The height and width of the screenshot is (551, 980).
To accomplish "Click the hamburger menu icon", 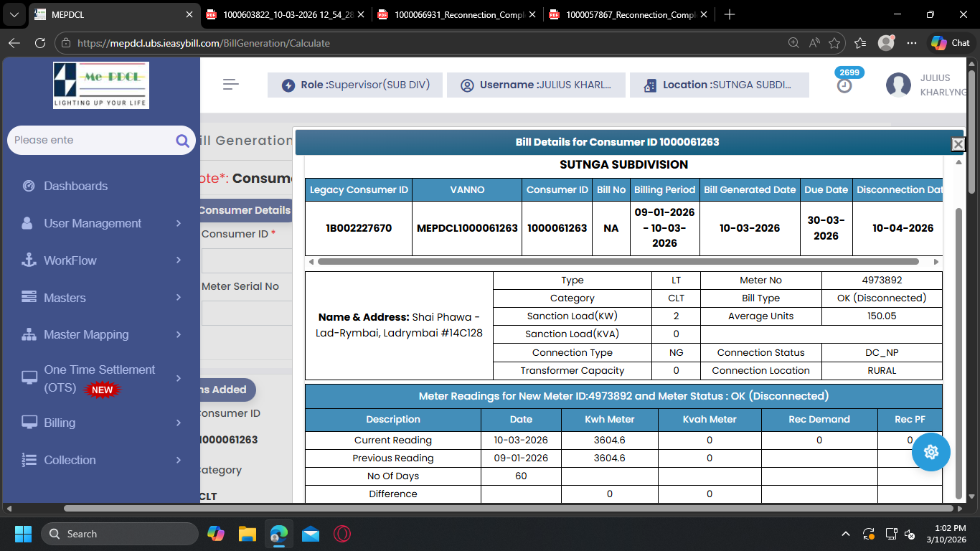I will (x=230, y=85).
